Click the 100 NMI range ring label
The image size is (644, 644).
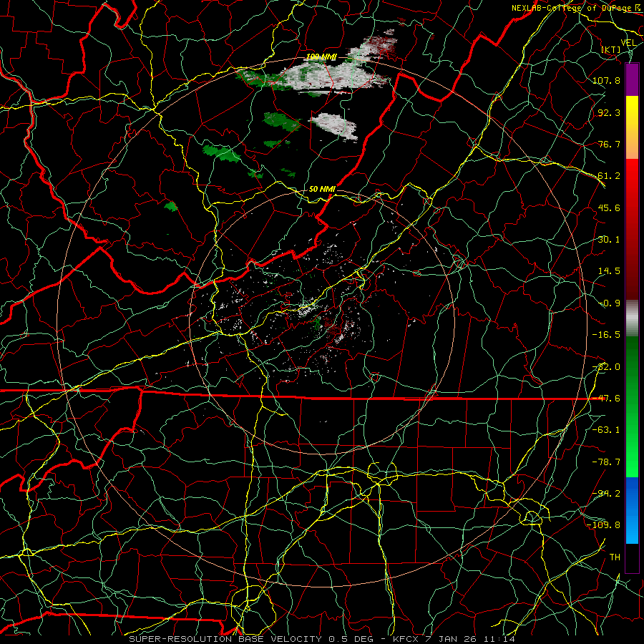[321, 57]
